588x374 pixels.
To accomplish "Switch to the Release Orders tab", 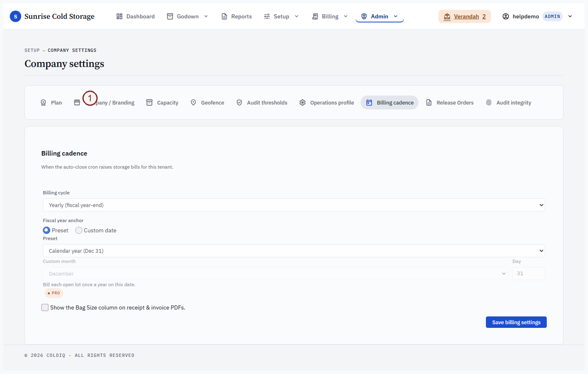I will (x=450, y=102).
